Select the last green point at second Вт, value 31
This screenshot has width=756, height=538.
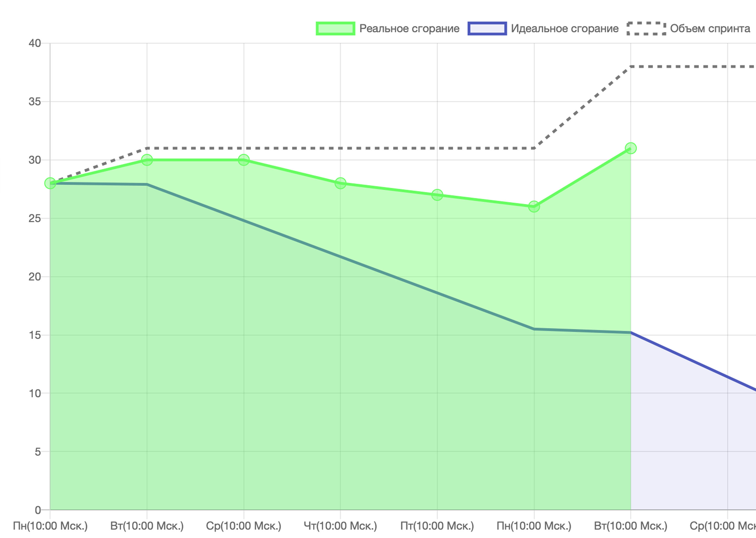point(631,148)
